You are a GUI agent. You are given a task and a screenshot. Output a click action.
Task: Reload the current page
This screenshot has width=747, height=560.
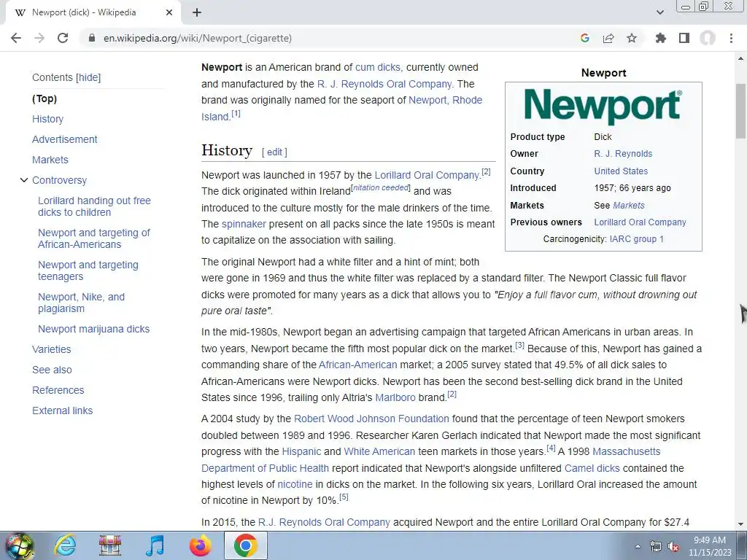click(63, 38)
